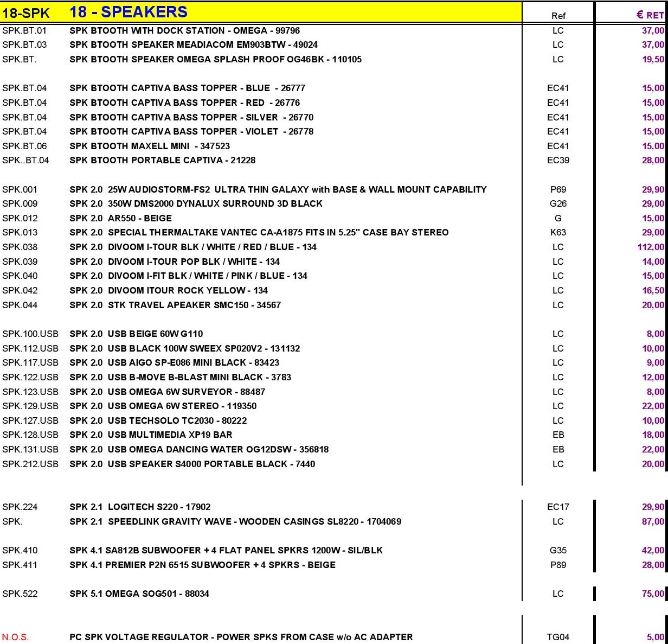This screenshot has height=644, width=668.
Task: Click 'SPK BTOOTH WITH DOCK STATION - OMEGA - 99796'
Action: [184, 30]
